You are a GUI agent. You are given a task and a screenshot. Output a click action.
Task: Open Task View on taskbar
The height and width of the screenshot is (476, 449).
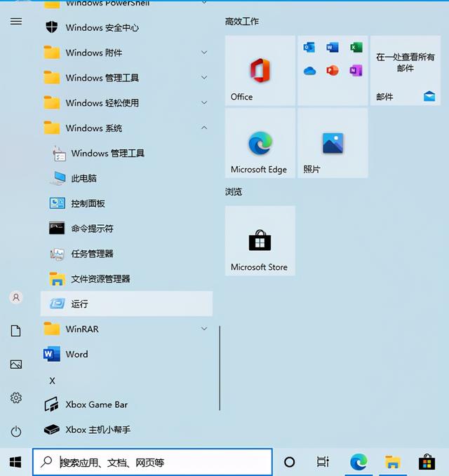click(x=323, y=462)
